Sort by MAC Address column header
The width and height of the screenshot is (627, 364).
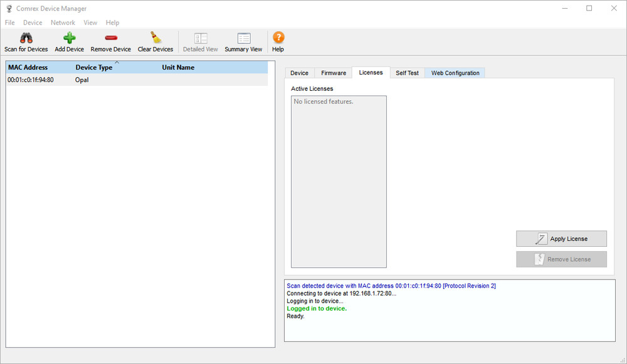28,68
